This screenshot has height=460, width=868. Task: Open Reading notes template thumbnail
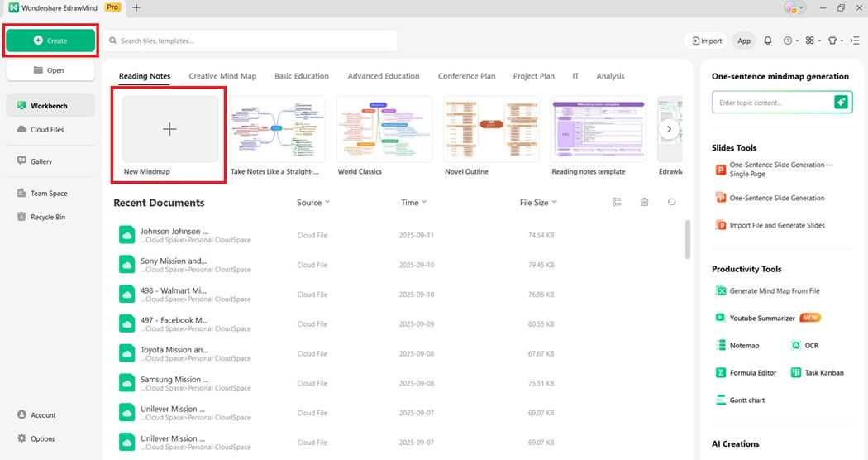[599, 129]
